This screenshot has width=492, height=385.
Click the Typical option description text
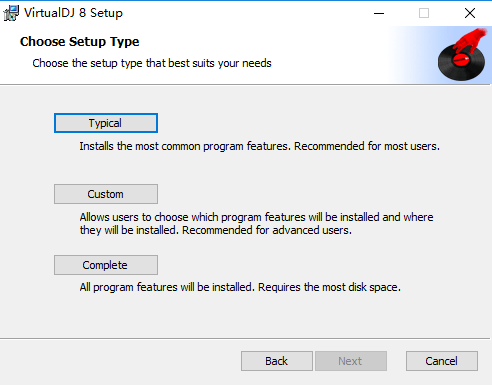259,146
